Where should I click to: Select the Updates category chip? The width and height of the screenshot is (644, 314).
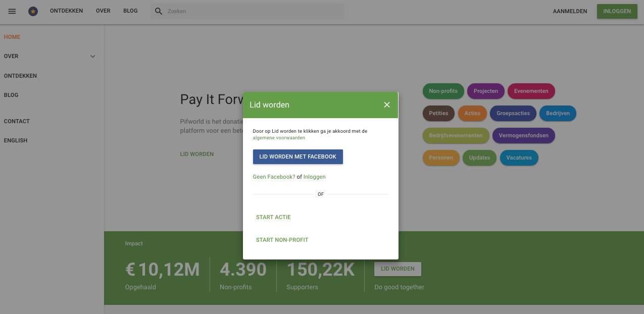tap(479, 158)
